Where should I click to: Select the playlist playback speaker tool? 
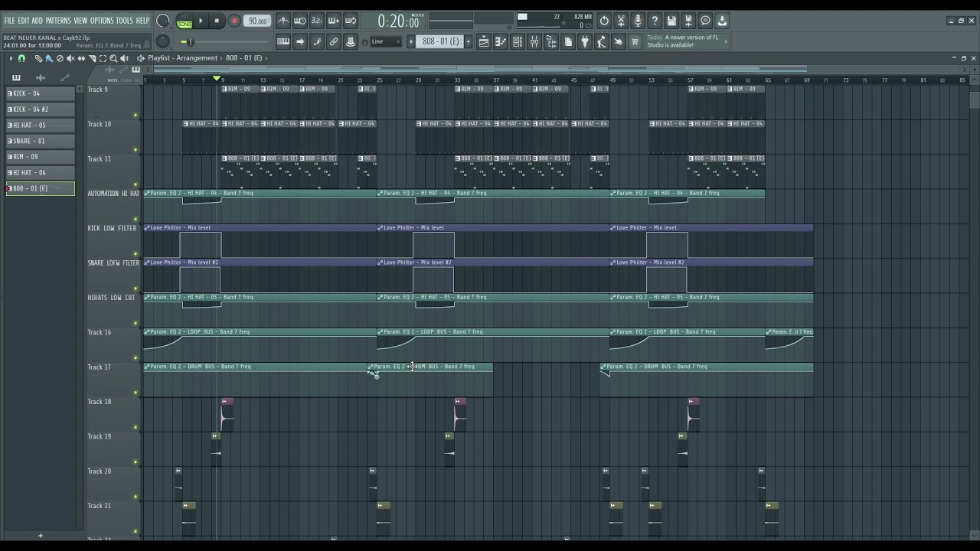pyautogui.click(x=124, y=58)
